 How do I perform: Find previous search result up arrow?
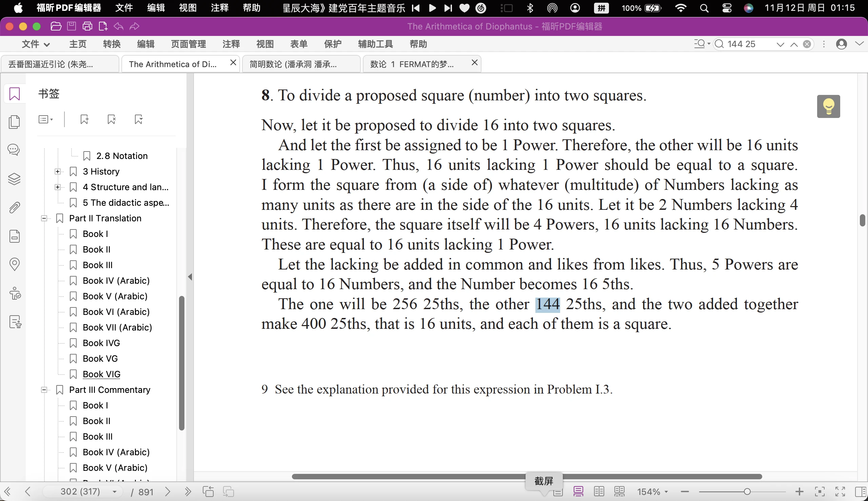point(794,44)
